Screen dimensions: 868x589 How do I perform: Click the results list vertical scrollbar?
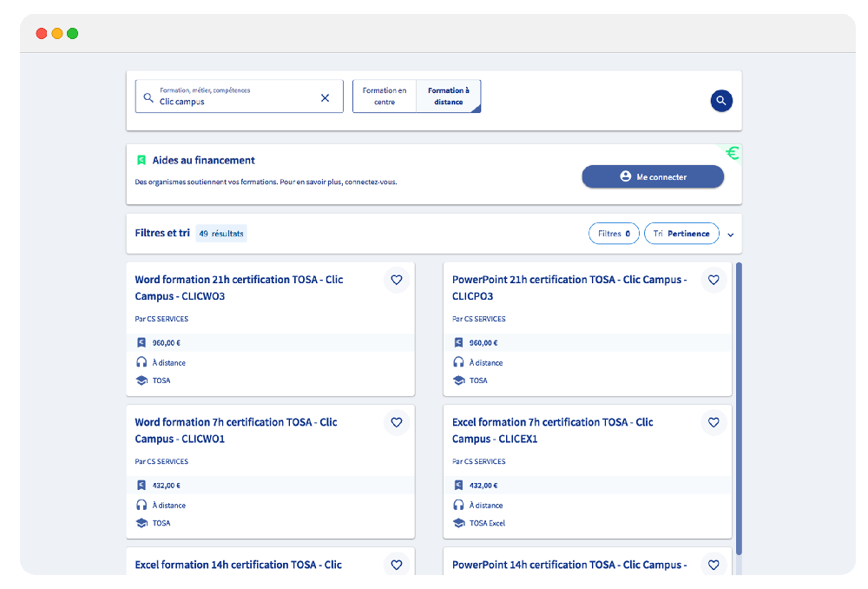pyautogui.click(x=739, y=409)
